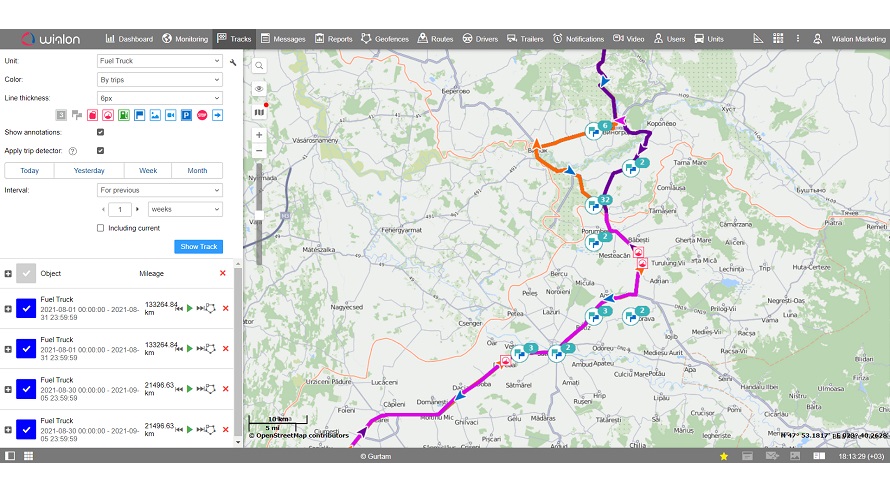Open the Users tab
This screenshot has height=500, width=890.
[669, 39]
